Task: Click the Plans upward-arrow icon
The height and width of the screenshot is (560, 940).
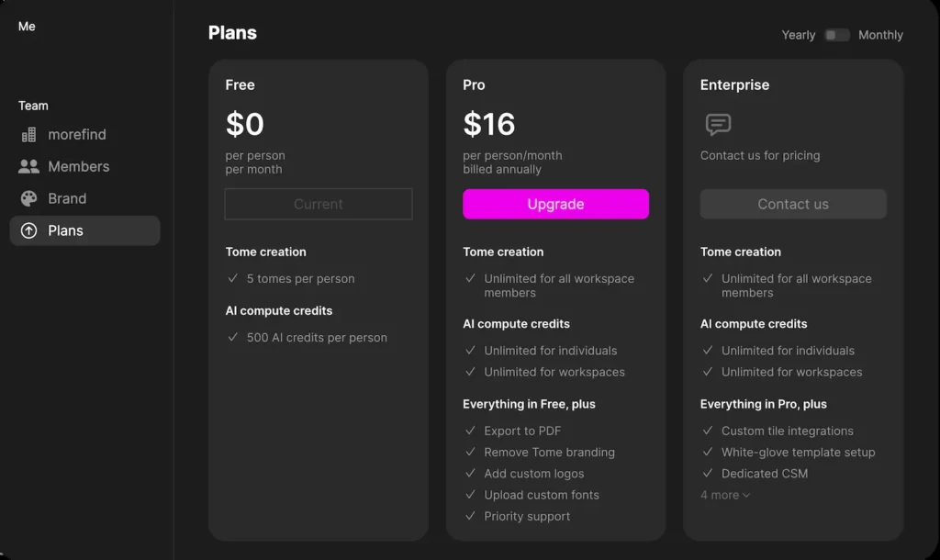Action: pos(30,230)
